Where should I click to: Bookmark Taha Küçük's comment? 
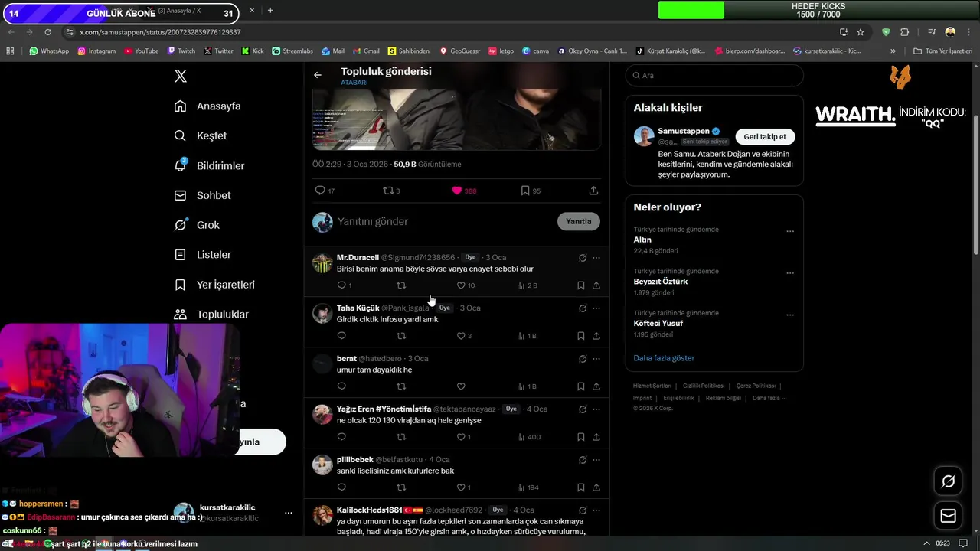(x=581, y=336)
